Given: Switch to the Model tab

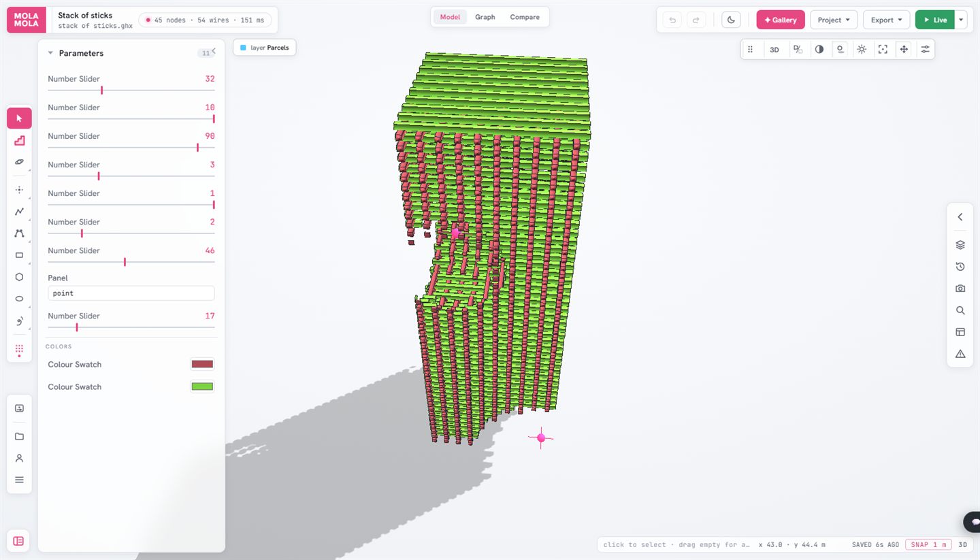Looking at the screenshot, I should coord(450,17).
